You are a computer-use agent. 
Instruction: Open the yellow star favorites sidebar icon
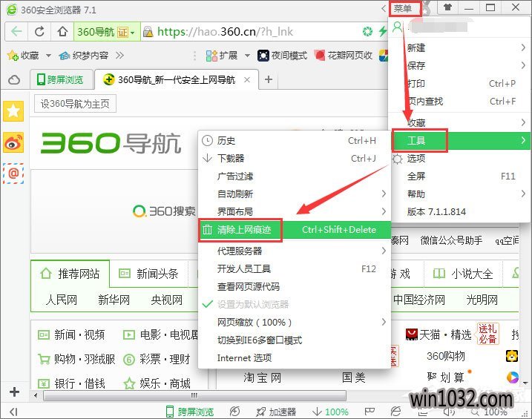[x=14, y=111]
